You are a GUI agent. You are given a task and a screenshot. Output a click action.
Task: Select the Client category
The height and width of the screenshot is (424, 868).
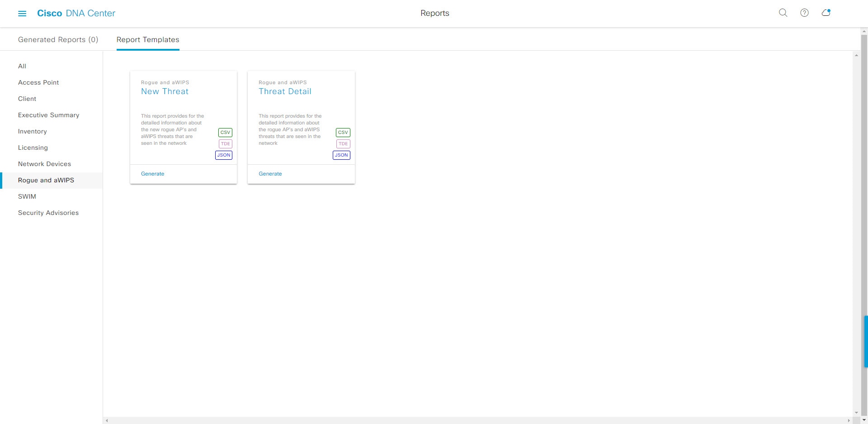[27, 99]
